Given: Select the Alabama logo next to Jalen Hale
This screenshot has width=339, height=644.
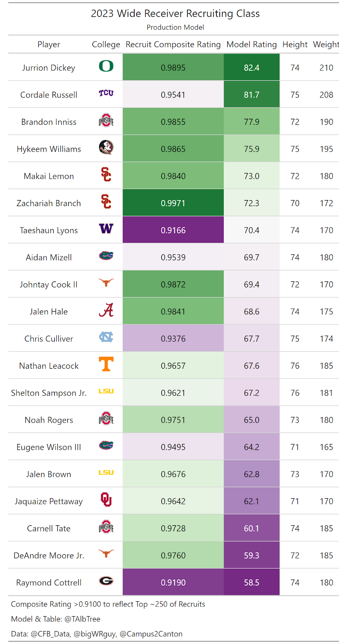Looking at the screenshot, I should click(x=106, y=310).
